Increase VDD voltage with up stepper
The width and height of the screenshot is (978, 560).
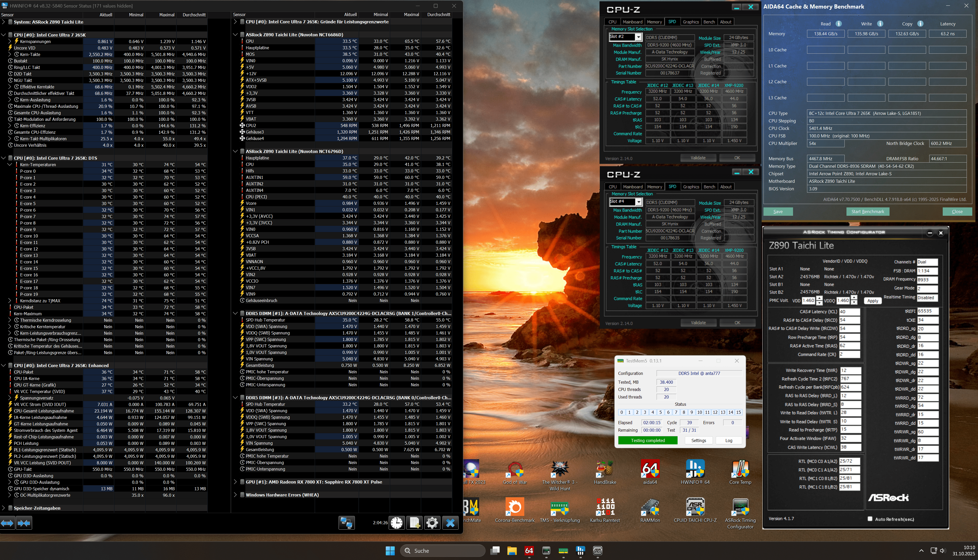click(819, 298)
